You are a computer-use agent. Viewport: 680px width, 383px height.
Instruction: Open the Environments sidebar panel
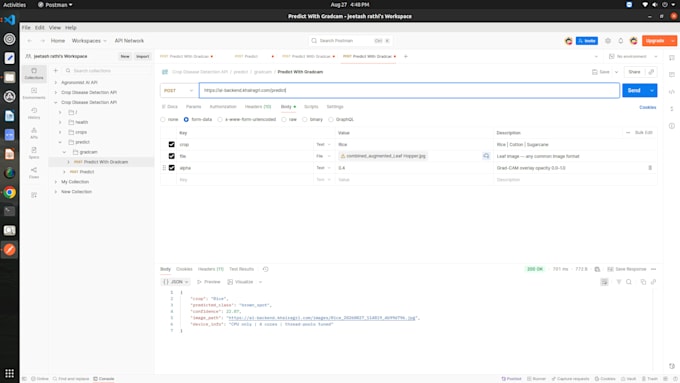34,93
